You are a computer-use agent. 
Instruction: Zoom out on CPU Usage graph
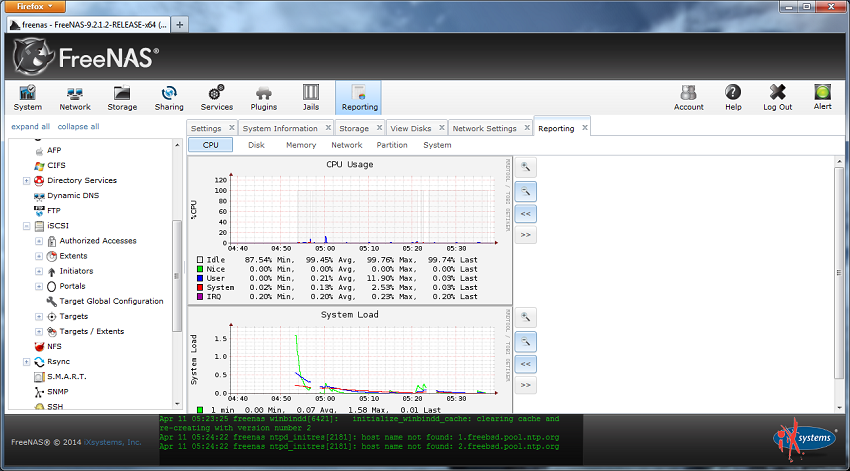(525, 191)
